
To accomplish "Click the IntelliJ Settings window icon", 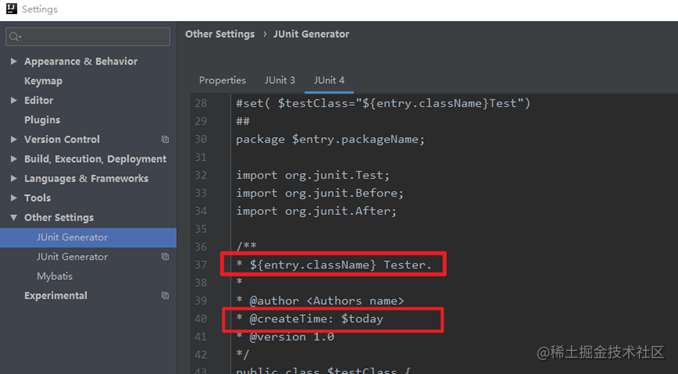I will click(x=11, y=9).
